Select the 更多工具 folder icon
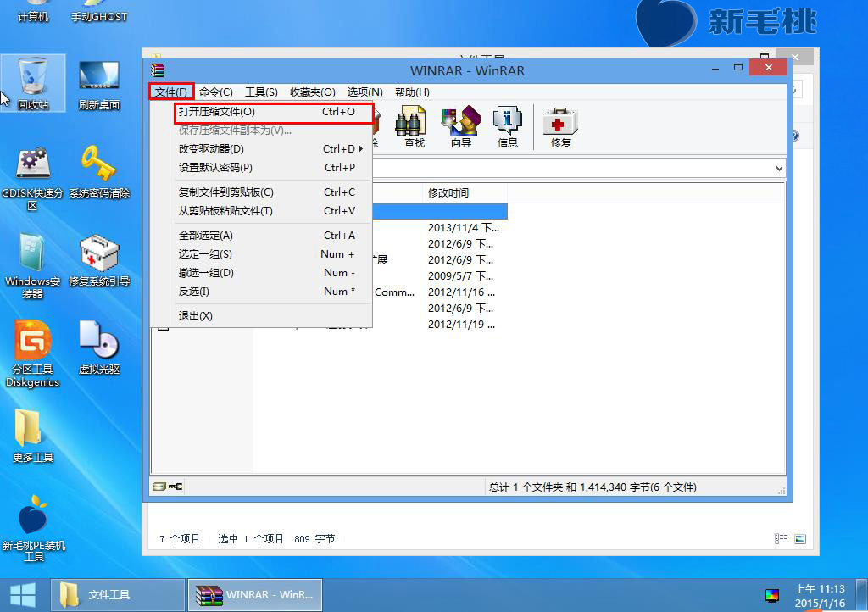 [33, 436]
